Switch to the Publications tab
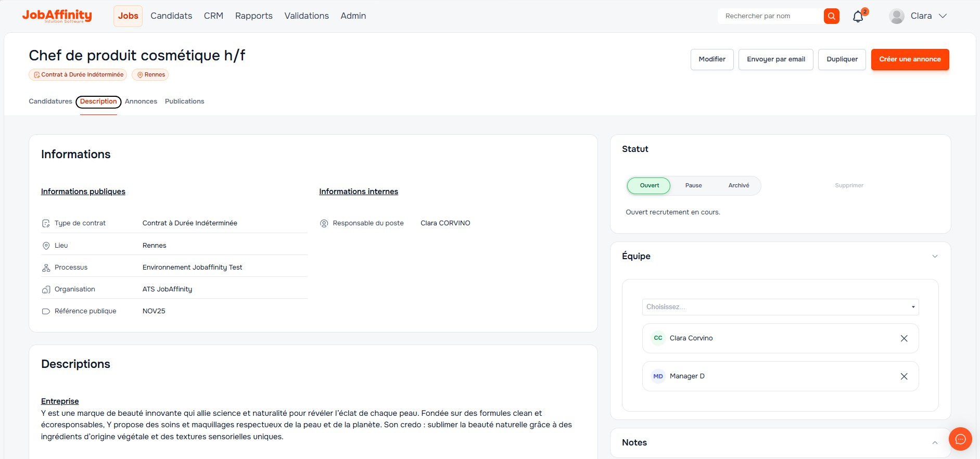Image resolution: width=980 pixels, height=459 pixels. pyautogui.click(x=184, y=101)
